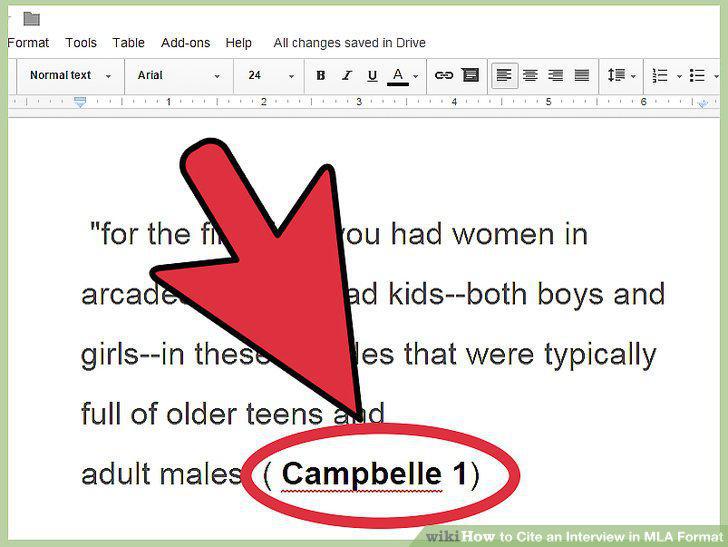Align text to the right
The image size is (728, 547).
pyautogui.click(x=556, y=75)
